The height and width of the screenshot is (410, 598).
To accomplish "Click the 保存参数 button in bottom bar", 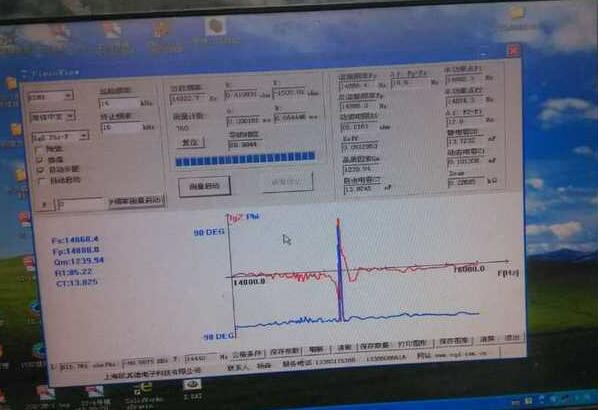I will click(375, 346).
